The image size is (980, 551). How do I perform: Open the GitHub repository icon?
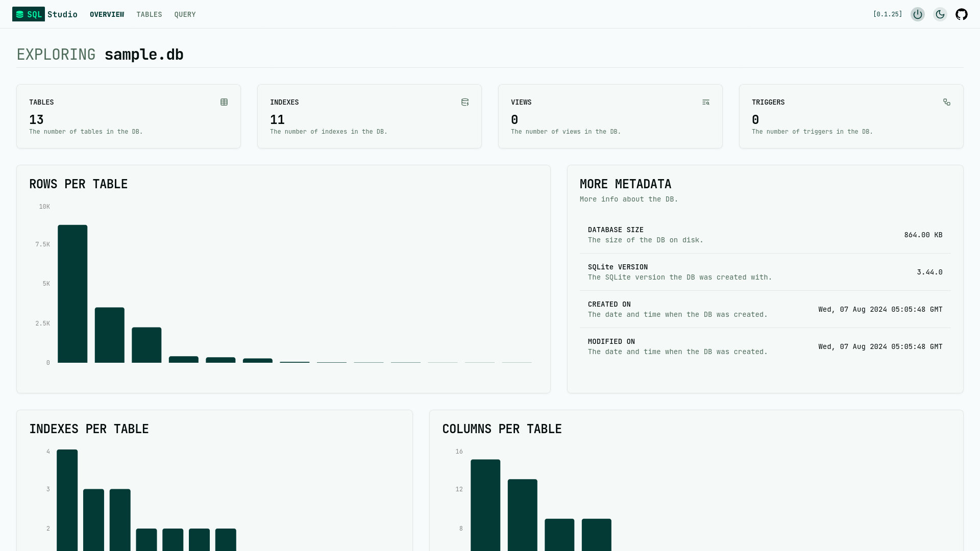962,14
